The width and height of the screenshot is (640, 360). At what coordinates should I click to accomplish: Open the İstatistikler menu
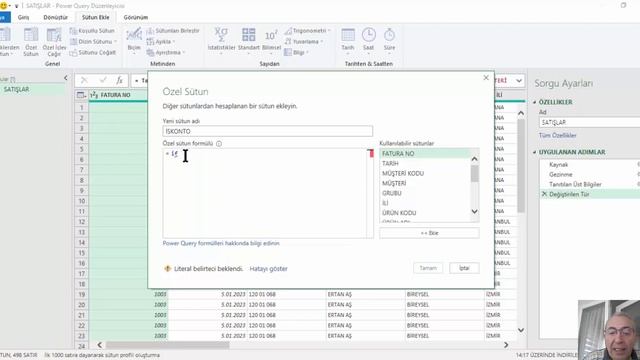(x=221, y=40)
